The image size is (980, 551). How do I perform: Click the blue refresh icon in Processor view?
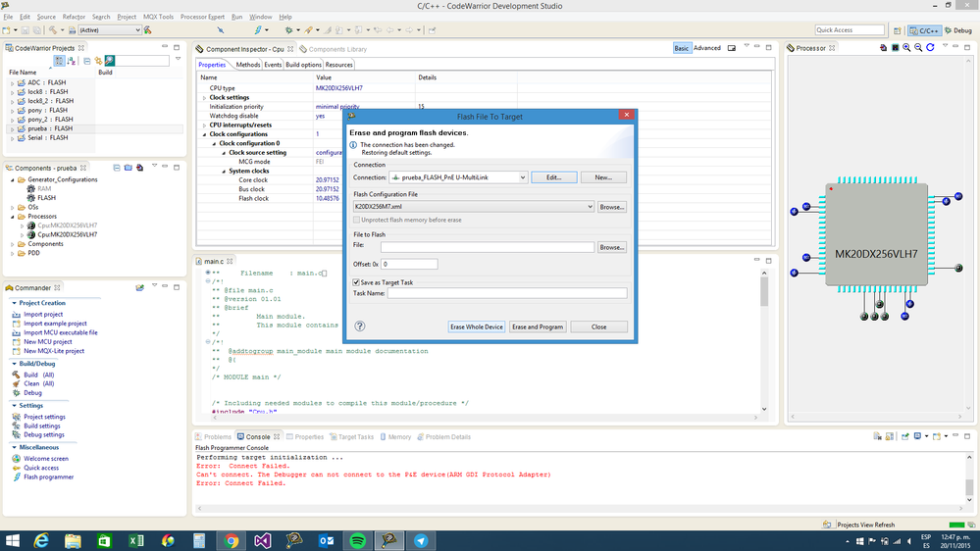coord(930,47)
